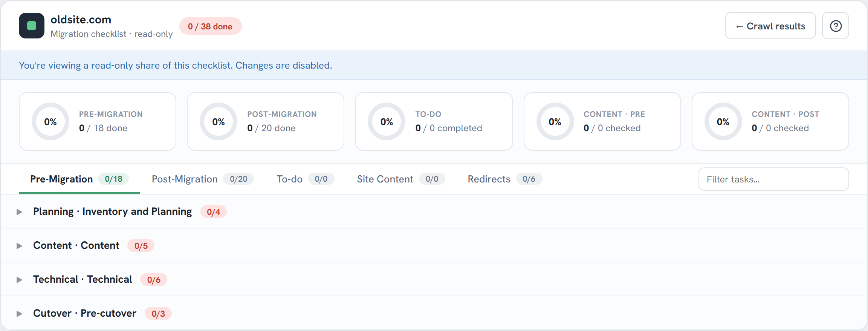Click the oldsite.com green logo icon

coord(32,26)
